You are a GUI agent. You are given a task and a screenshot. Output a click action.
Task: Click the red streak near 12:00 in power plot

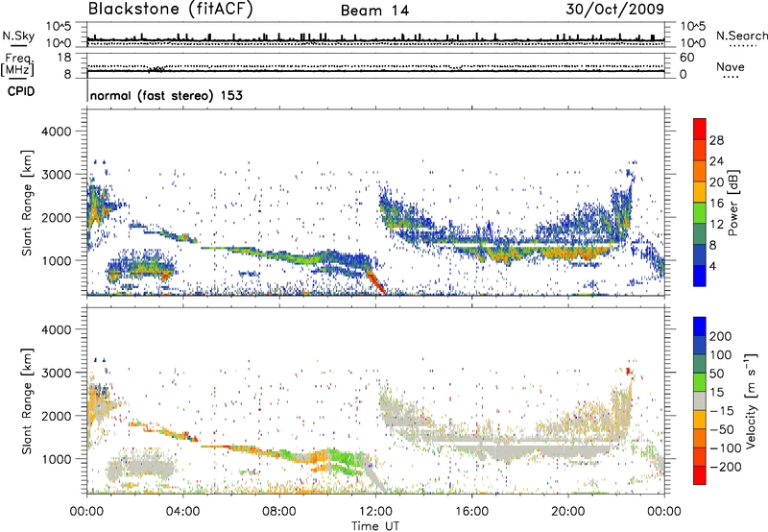[376, 282]
